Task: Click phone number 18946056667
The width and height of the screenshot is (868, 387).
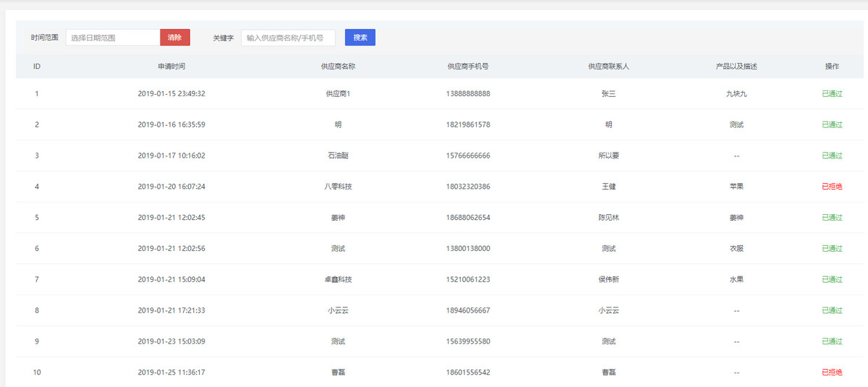Action: pos(468,311)
